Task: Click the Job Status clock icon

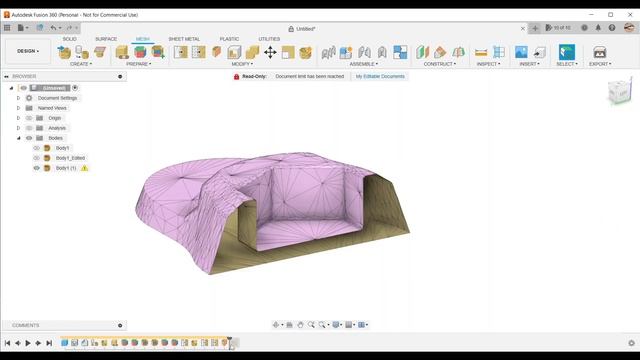Action: point(584,28)
